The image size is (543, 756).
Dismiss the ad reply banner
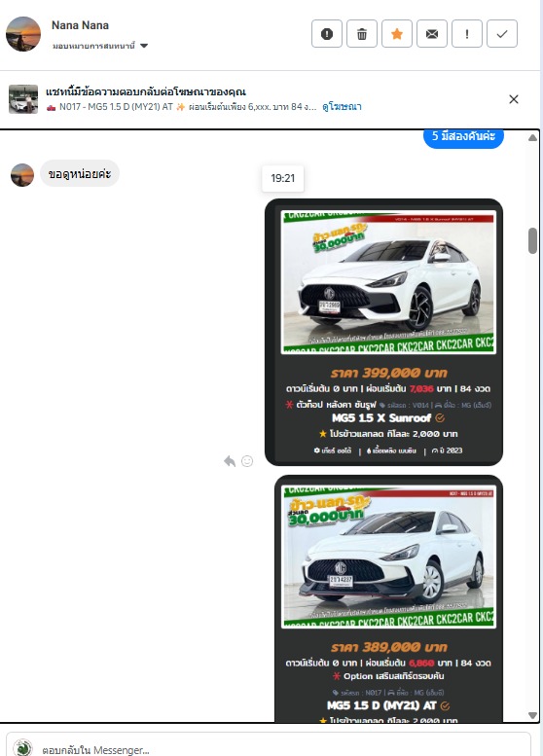point(514,99)
